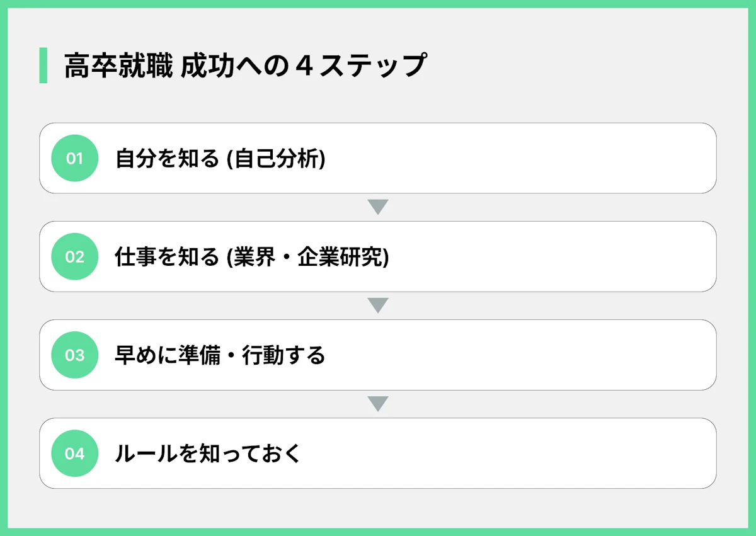
Task: Open the '自分を知る (自己分析)' step label
Action: (x=220, y=159)
